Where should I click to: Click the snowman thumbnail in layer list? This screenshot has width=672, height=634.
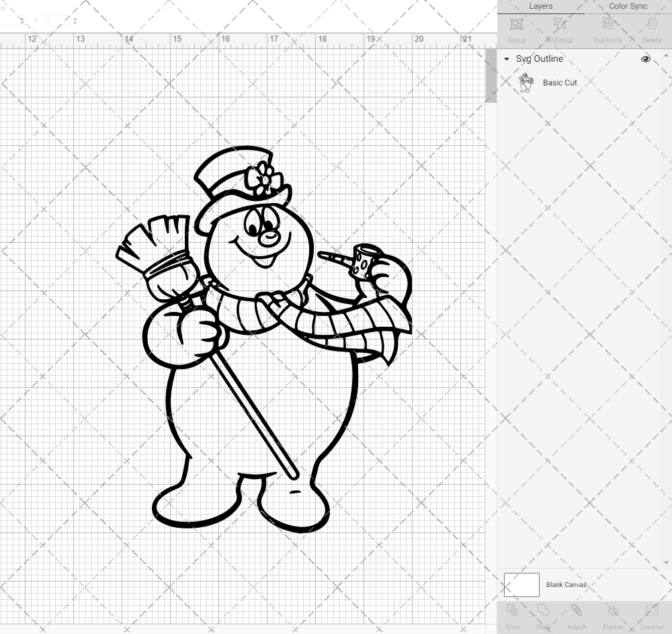[x=526, y=83]
